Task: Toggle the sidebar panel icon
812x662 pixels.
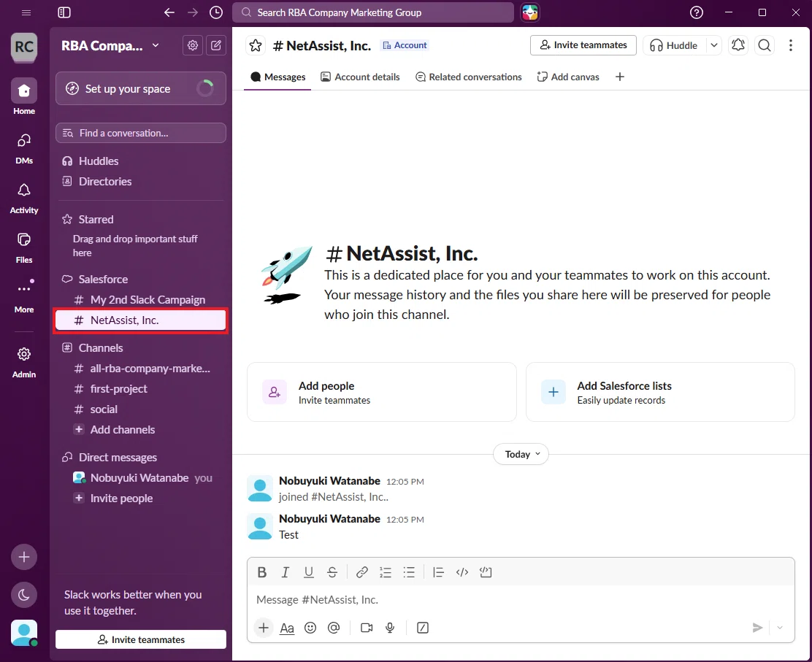Action: tap(64, 12)
